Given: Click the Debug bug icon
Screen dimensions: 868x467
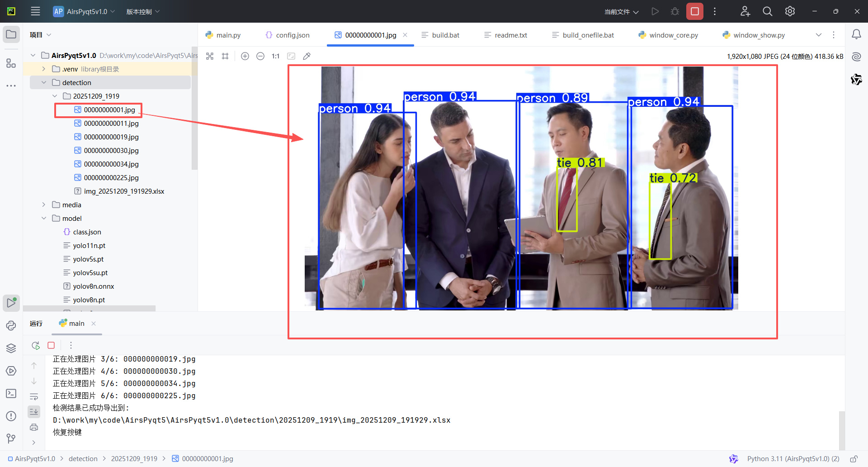Looking at the screenshot, I should pos(675,11).
